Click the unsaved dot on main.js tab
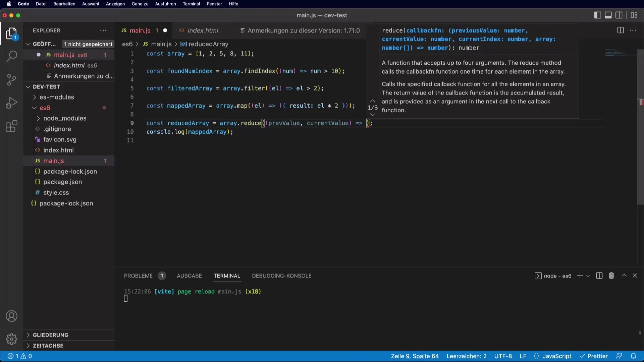 click(165, 31)
